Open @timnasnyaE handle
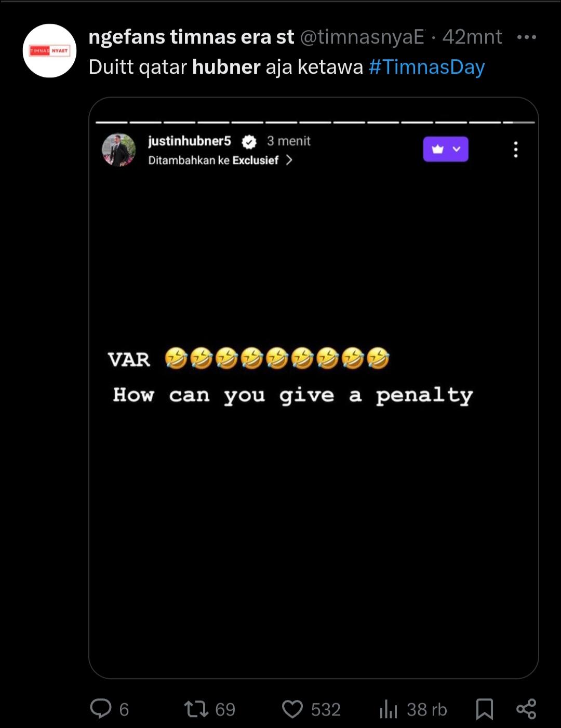The width and height of the screenshot is (561, 728). tap(363, 37)
